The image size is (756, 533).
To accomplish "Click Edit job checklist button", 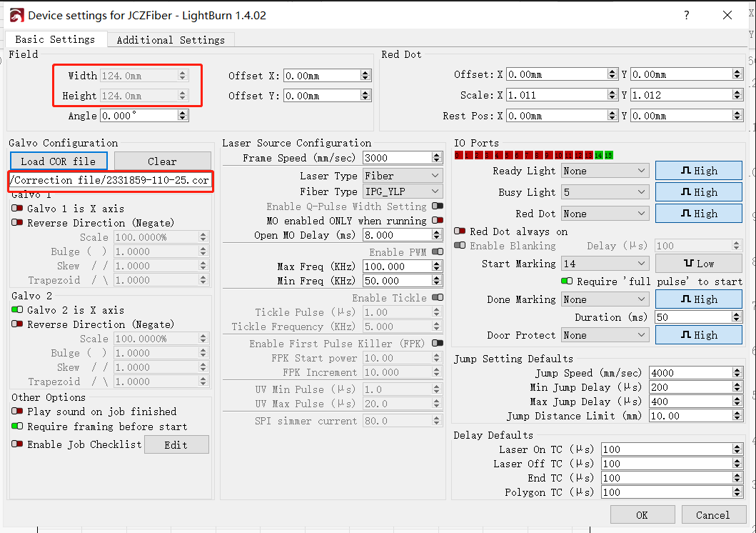I will click(x=176, y=444).
